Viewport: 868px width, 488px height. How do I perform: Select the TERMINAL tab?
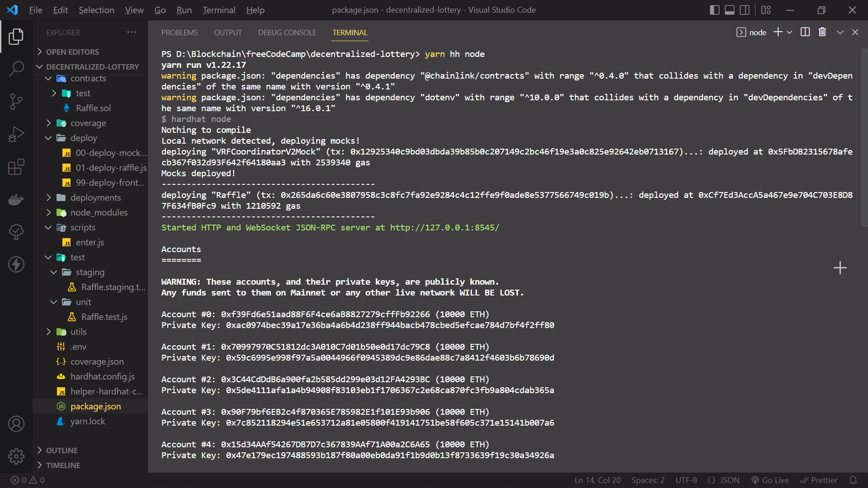click(x=350, y=33)
